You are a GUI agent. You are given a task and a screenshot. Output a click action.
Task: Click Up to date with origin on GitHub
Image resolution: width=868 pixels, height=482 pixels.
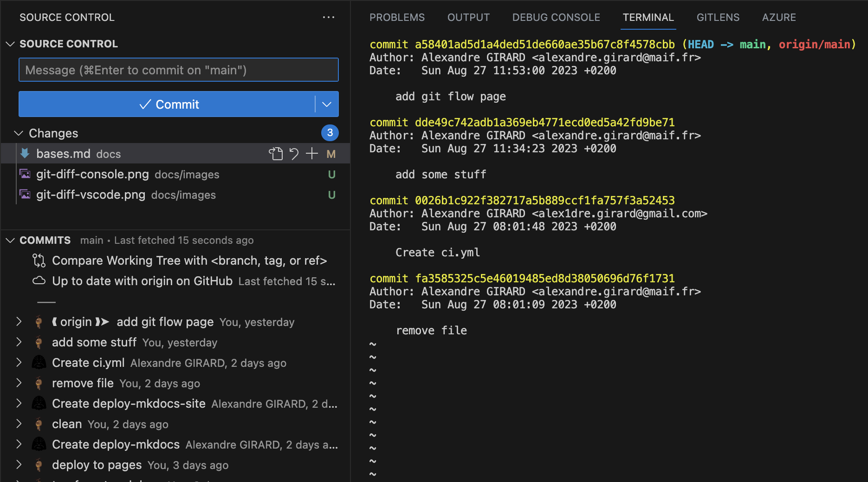[x=142, y=281]
